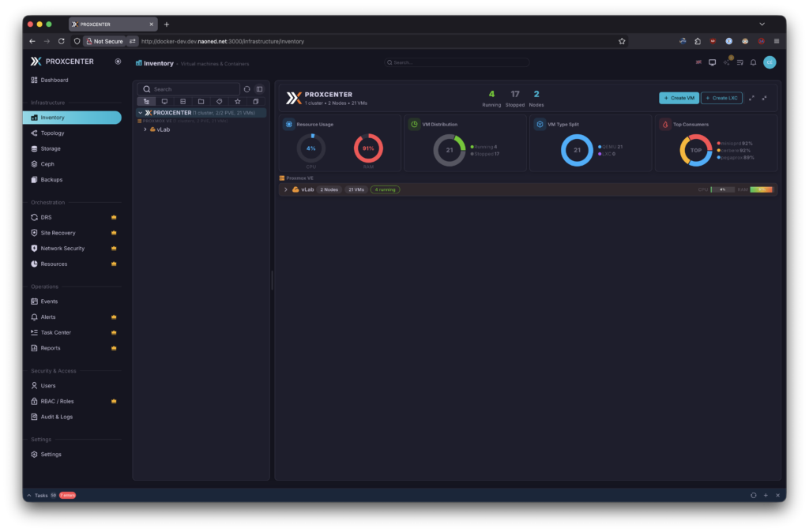
Task: Click the favorites star filter icon
Action: click(x=238, y=102)
